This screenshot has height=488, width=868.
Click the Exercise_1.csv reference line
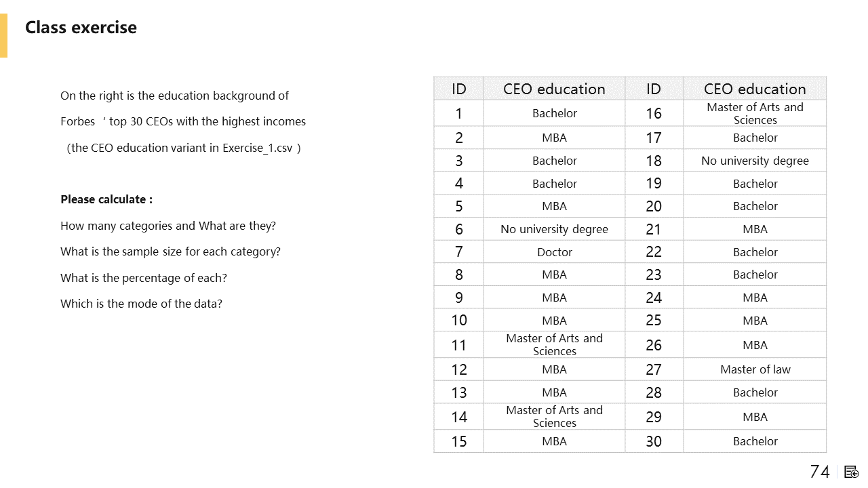pos(184,148)
